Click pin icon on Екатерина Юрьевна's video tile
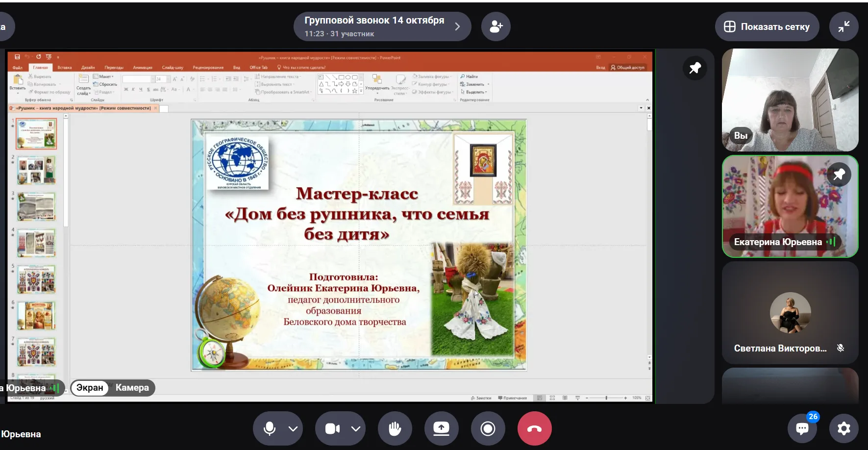 click(839, 174)
